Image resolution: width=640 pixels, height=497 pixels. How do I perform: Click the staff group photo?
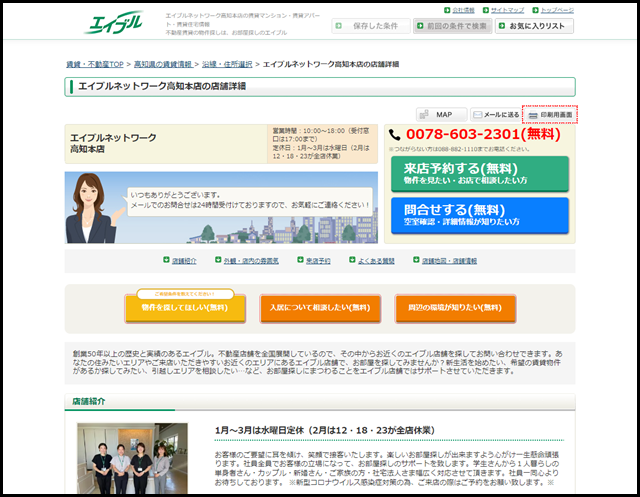click(x=132, y=458)
